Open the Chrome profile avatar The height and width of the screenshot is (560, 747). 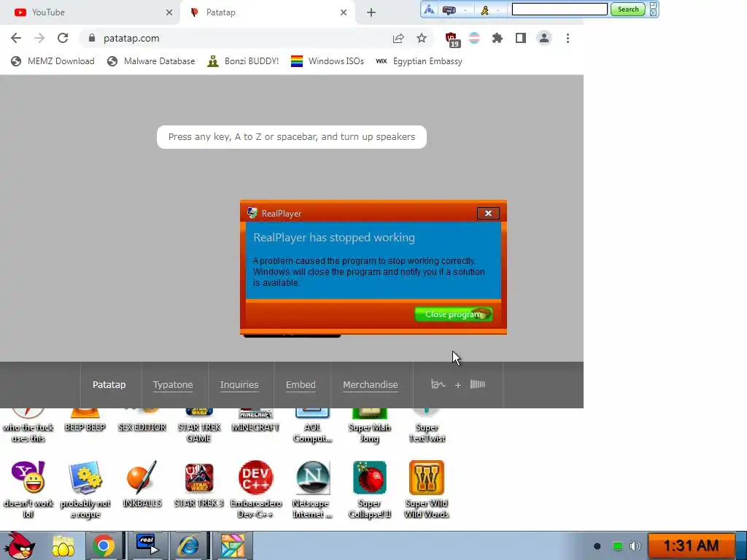[543, 38]
